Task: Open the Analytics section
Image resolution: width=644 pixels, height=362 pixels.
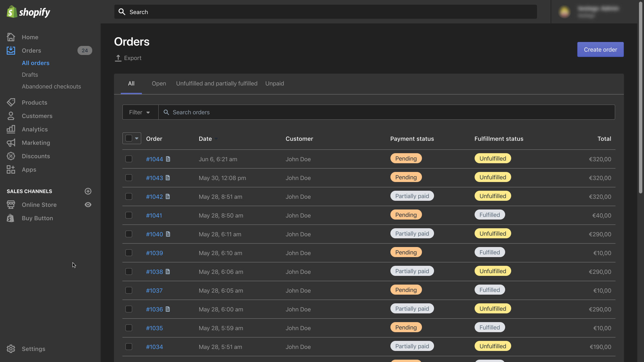Action: (34, 129)
